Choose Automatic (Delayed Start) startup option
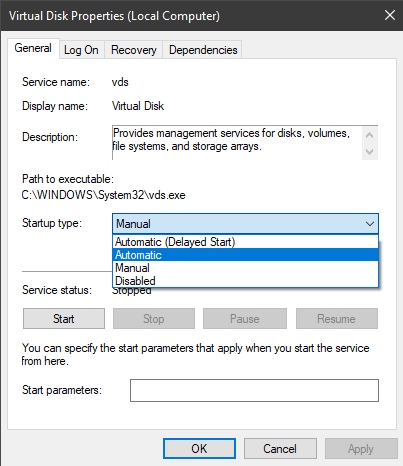403x466 pixels. pyautogui.click(x=245, y=242)
